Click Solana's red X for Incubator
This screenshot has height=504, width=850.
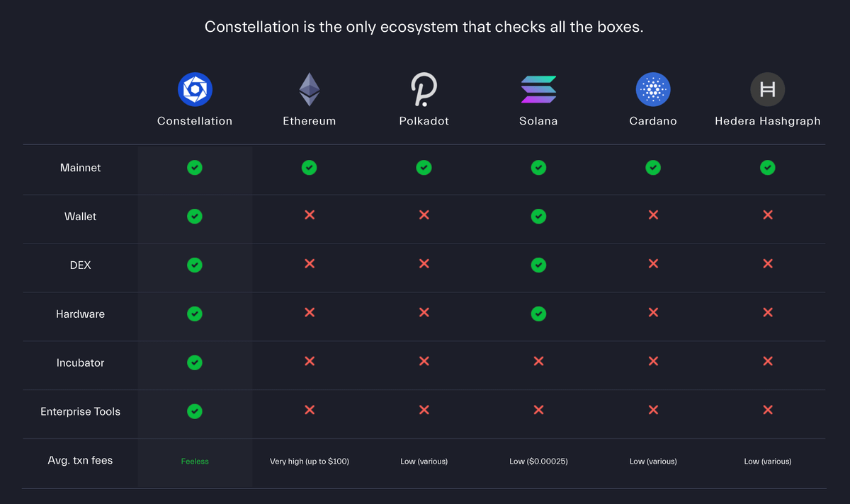(x=538, y=361)
